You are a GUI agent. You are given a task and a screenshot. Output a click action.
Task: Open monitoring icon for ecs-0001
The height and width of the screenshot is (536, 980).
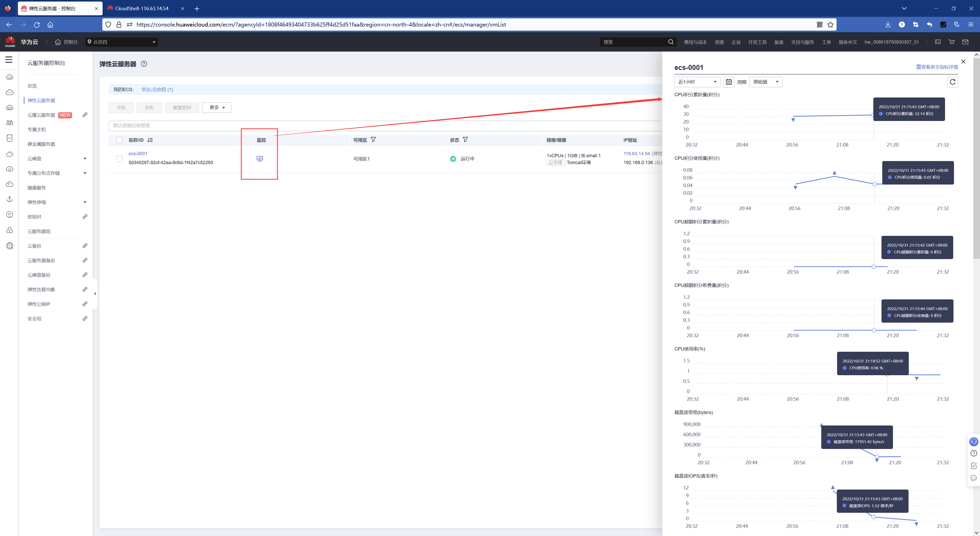260,159
